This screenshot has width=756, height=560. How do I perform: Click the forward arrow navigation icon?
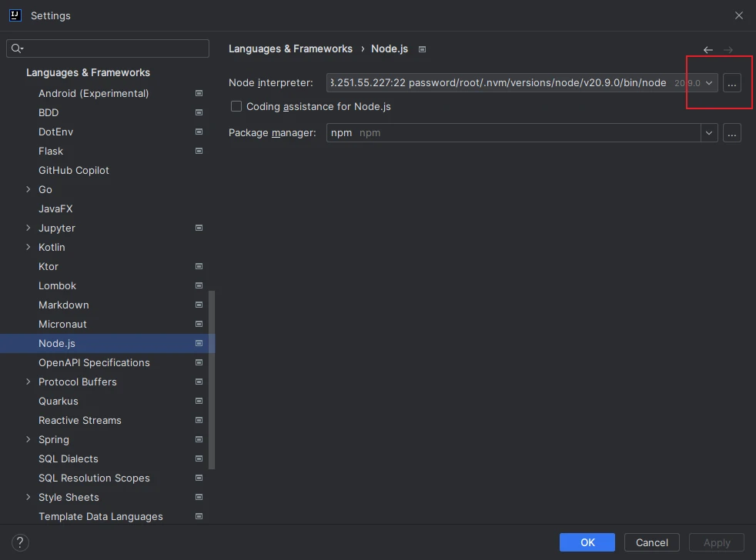coord(728,50)
